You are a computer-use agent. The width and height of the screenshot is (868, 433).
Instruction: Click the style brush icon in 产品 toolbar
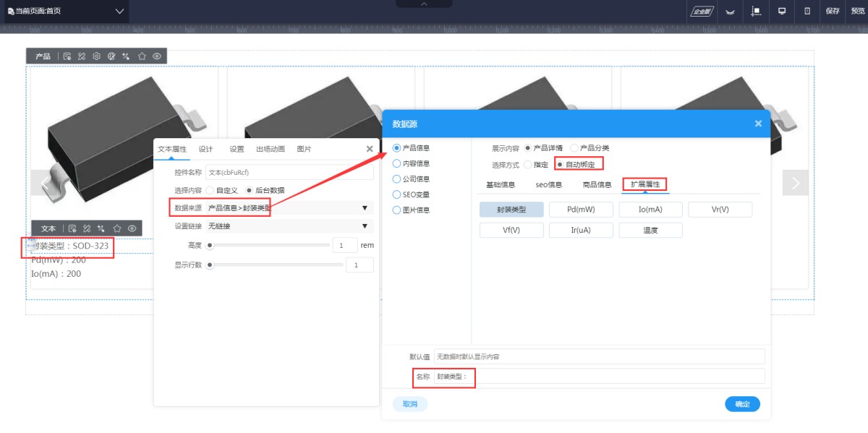pyautogui.click(x=82, y=56)
